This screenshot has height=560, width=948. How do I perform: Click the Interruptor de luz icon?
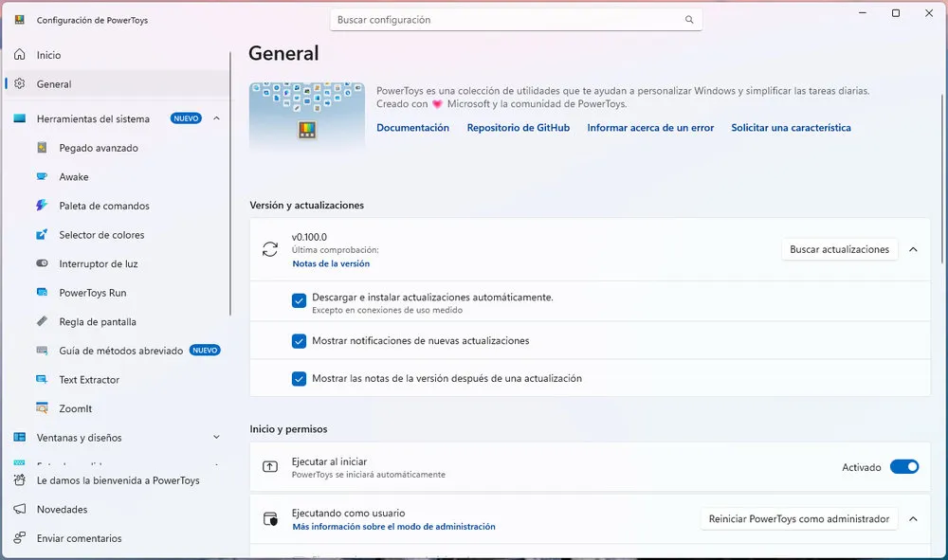tap(42, 263)
